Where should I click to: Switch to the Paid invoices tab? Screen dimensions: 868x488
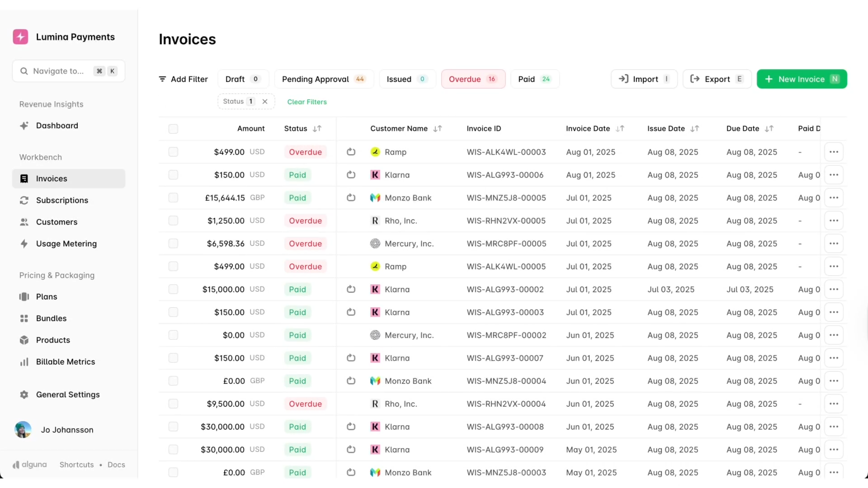point(535,79)
